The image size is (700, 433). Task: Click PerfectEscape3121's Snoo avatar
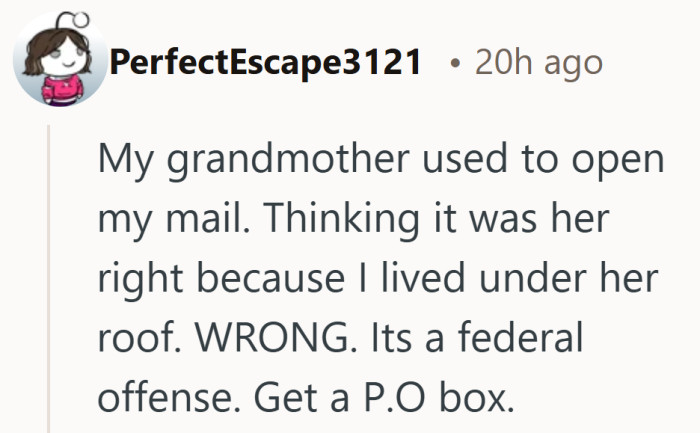click(58, 63)
